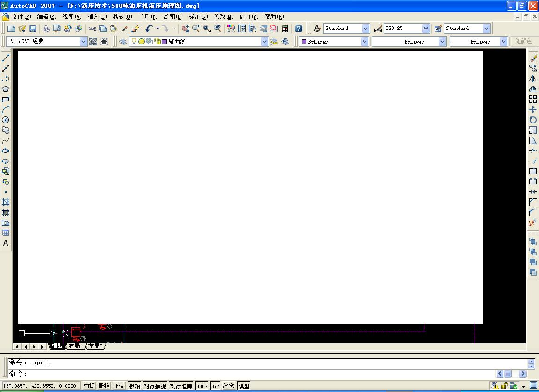Switch to the 布局2 tab
The height and width of the screenshot is (392, 539).
[x=95, y=346]
